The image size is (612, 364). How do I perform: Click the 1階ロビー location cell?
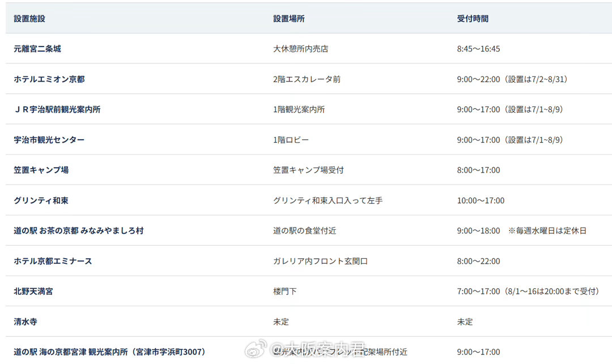click(291, 139)
